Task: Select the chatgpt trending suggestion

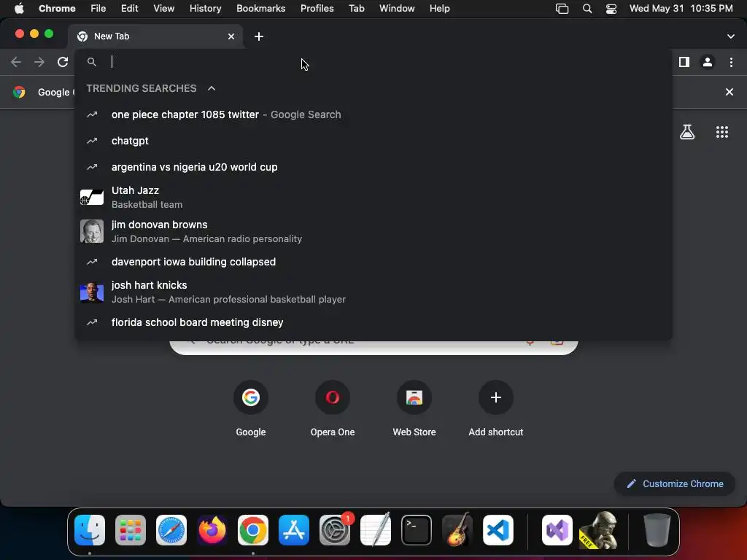Action: tap(373, 141)
